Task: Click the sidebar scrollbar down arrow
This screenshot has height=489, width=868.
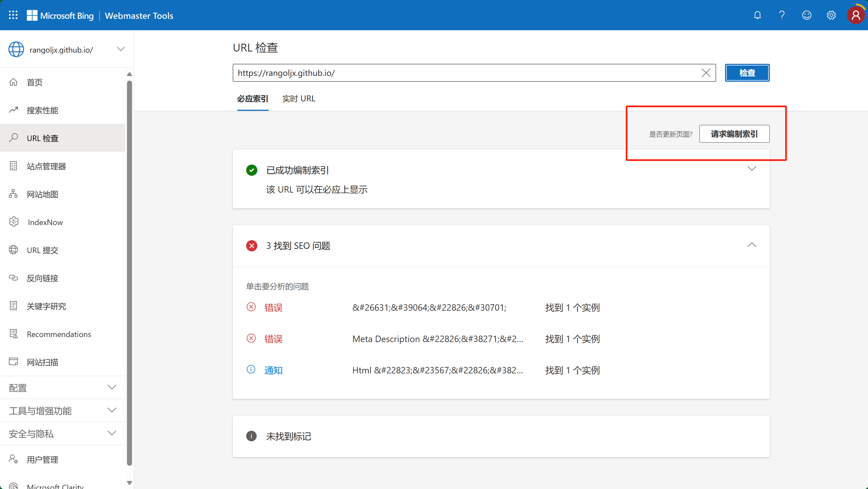Action: [x=130, y=483]
